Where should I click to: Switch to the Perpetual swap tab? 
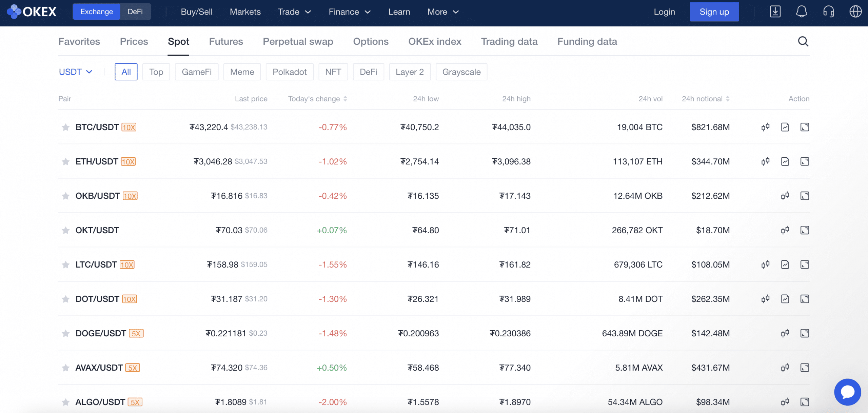coord(298,41)
